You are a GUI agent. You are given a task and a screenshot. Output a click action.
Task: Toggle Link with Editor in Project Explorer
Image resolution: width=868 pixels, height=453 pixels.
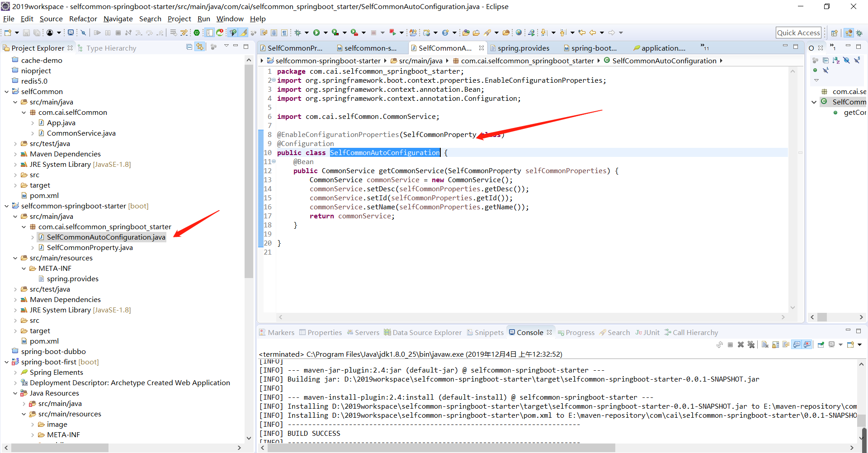(200, 47)
